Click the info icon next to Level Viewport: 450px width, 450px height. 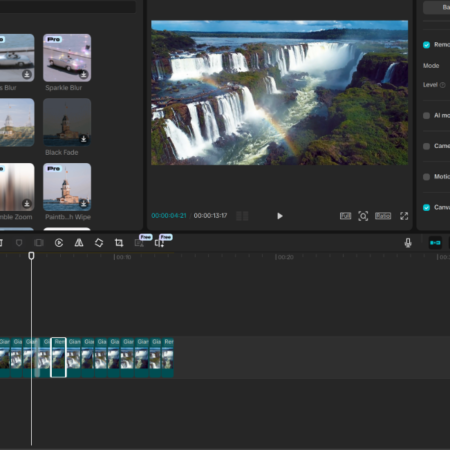coord(443,85)
